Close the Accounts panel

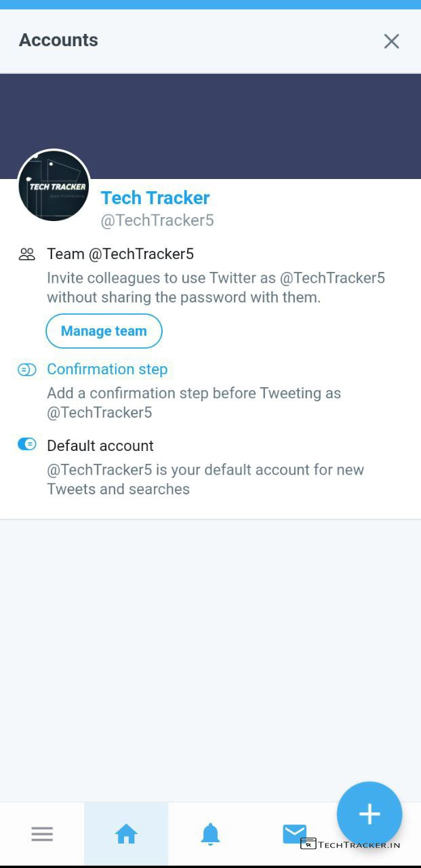pos(391,41)
